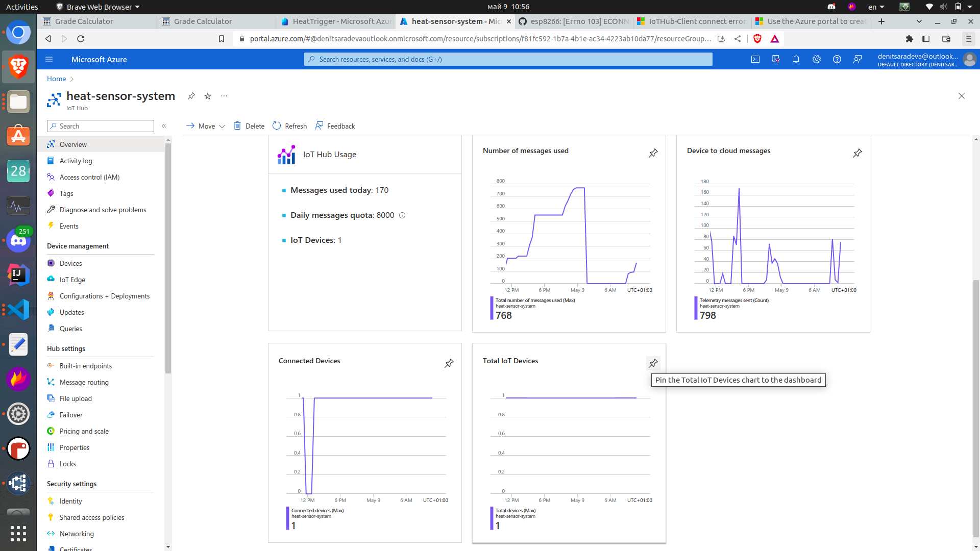Open Brave Wallet icon
Image resolution: width=980 pixels, height=551 pixels.
(x=946, y=39)
